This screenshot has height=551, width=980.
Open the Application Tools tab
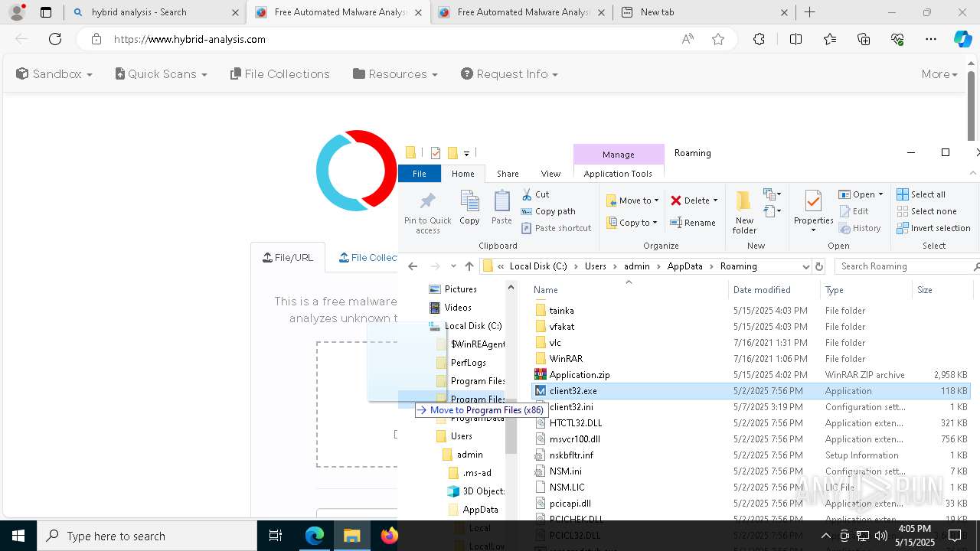pyautogui.click(x=618, y=174)
